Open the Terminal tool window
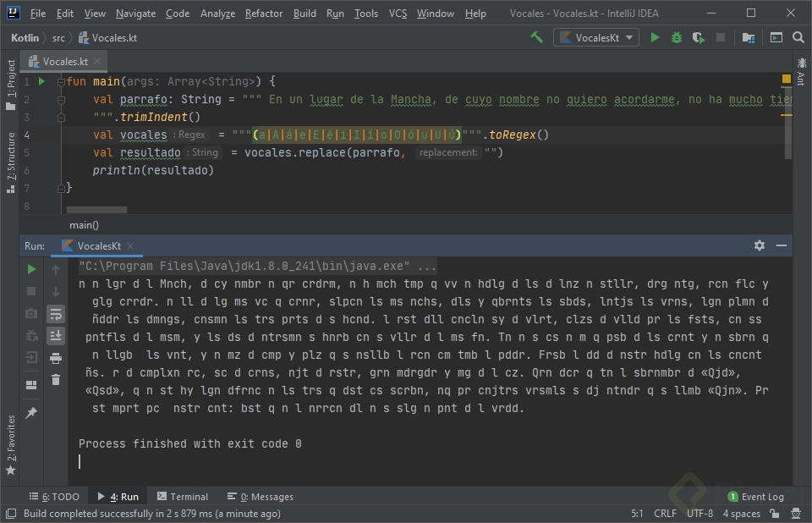Viewport: 812px width, 523px height. [x=183, y=497]
